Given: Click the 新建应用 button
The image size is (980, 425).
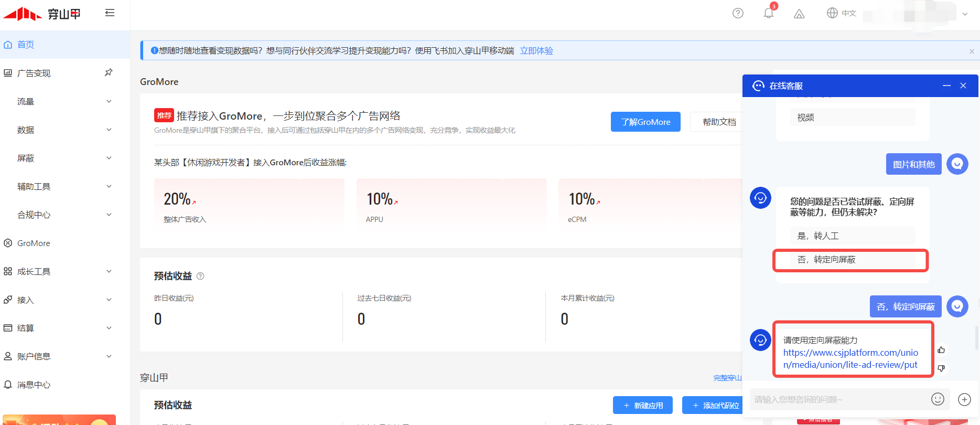Looking at the screenshot, I should tap(643, 405).
